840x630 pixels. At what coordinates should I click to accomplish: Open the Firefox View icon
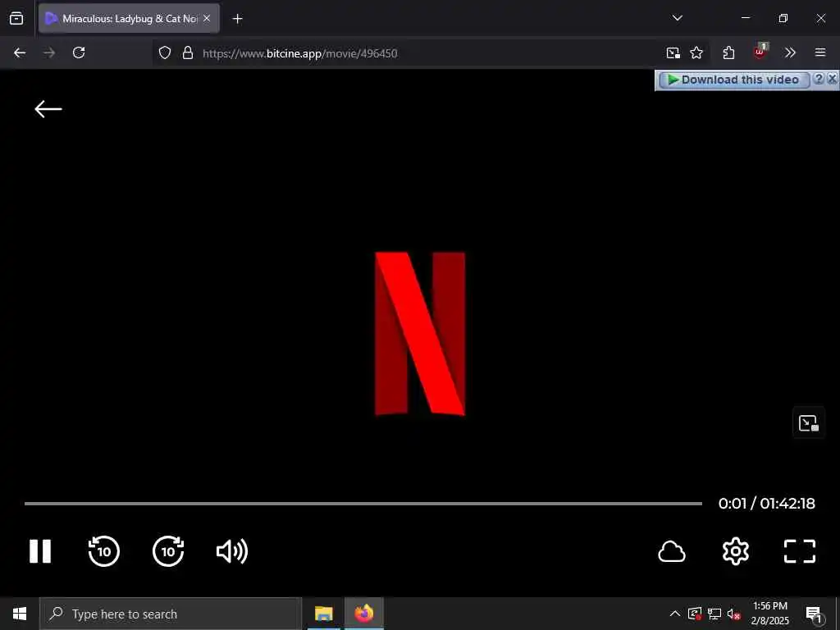tap(16, 18)
